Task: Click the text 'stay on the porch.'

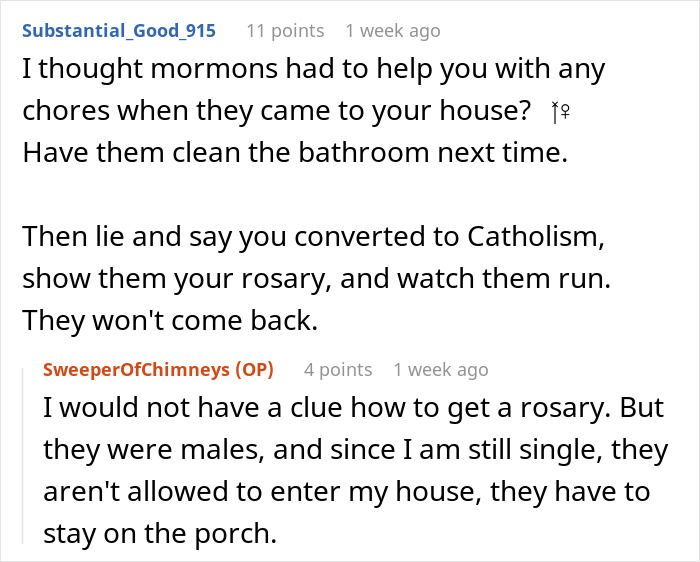Action: [x=160, y=533]
